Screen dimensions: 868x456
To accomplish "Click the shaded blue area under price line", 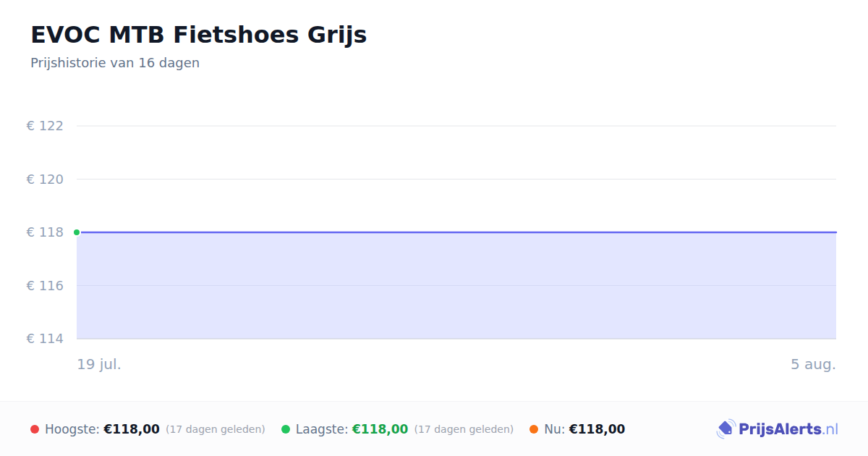I will point(456,286).
